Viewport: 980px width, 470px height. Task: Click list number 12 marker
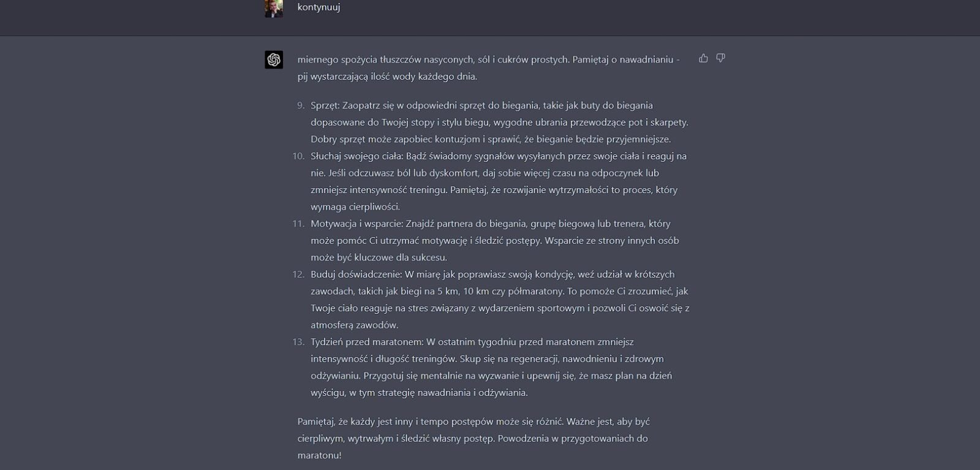tap(298, 275)
